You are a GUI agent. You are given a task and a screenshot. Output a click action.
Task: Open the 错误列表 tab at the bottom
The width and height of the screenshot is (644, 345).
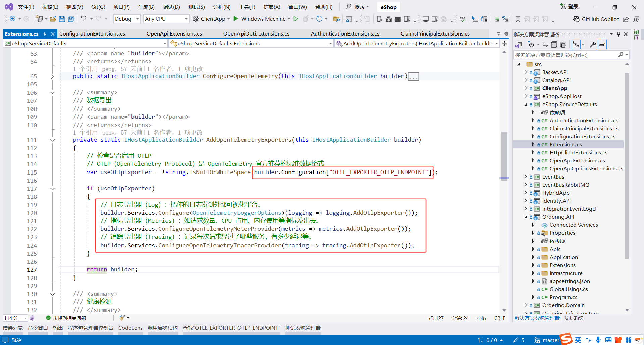13,328
